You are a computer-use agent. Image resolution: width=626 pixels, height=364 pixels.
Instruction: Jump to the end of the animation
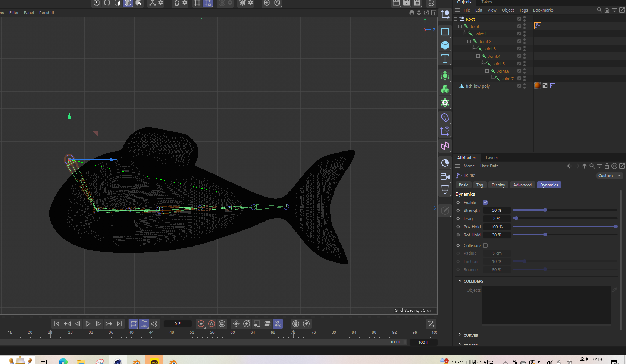pos(119,324)
